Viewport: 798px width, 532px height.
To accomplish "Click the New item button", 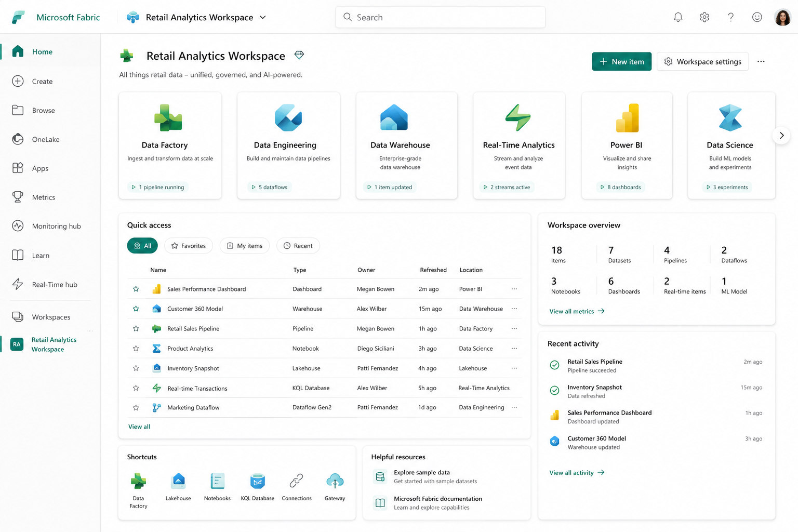I will (x=622, y=61).
